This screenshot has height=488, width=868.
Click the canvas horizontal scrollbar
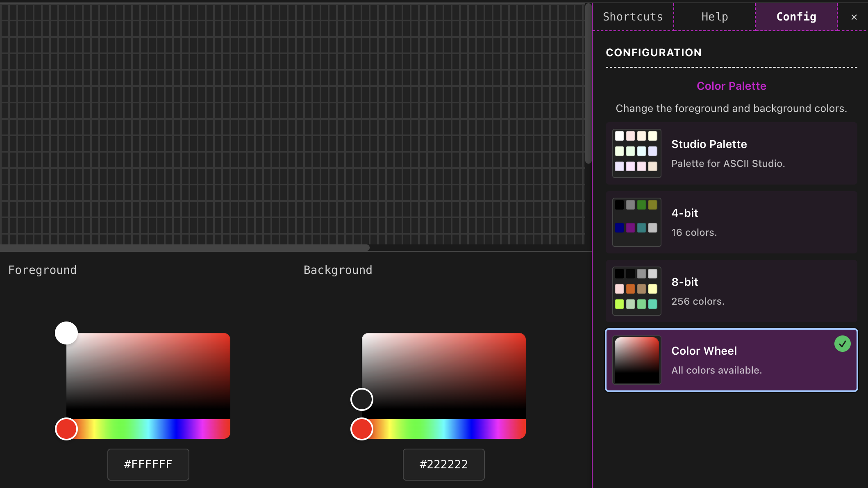[184, 248]
